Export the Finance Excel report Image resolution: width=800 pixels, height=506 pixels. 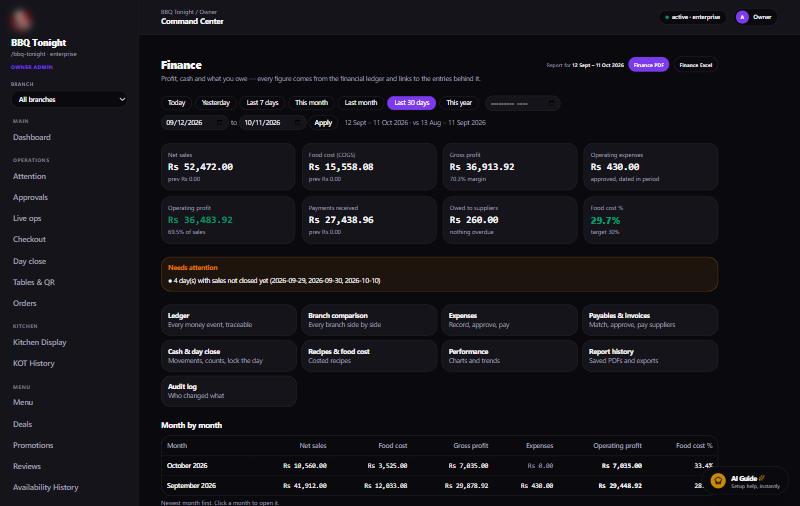tap(695, 65)
